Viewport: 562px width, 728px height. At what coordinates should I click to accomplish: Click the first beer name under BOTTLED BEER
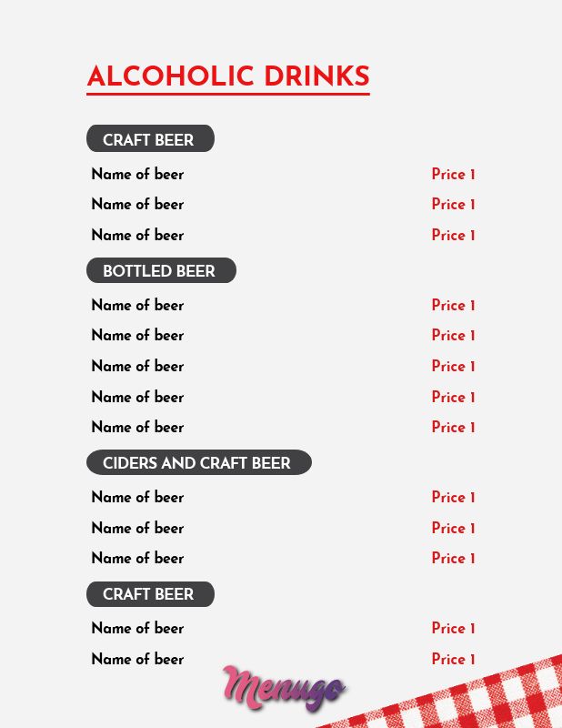138,305
